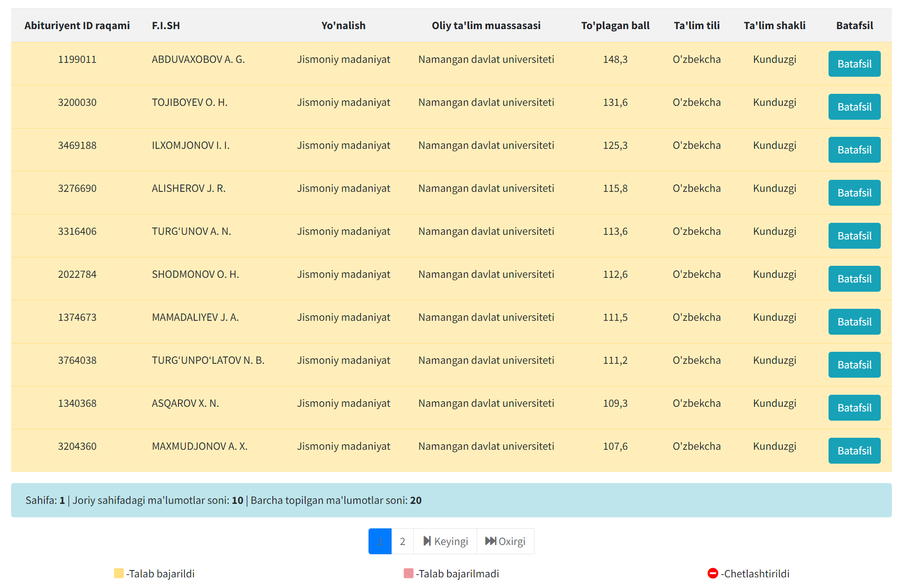Viewport: 903px width, 588px height.
Task: Select applicant ID 1340368
Action: point(77,403)
